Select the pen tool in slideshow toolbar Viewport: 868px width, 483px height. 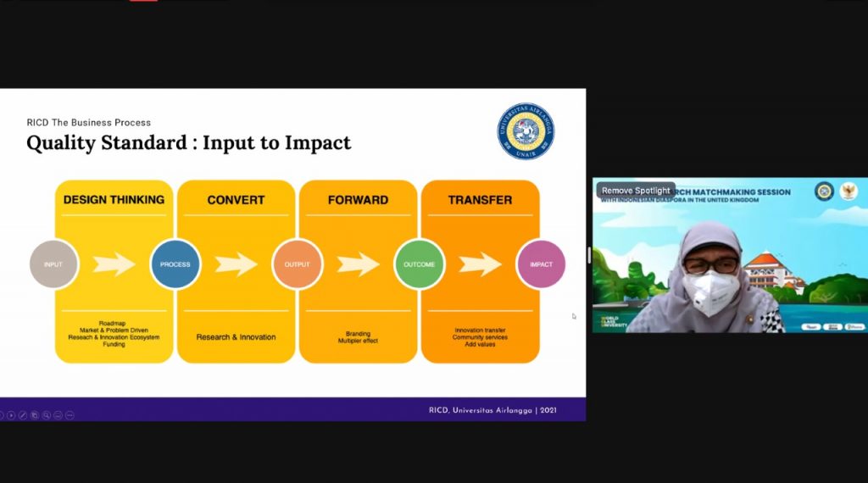tap(23, 415)
